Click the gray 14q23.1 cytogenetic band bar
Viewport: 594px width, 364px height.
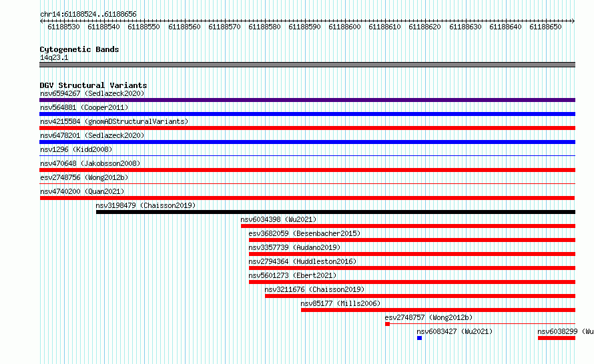[x=307, y=65]
